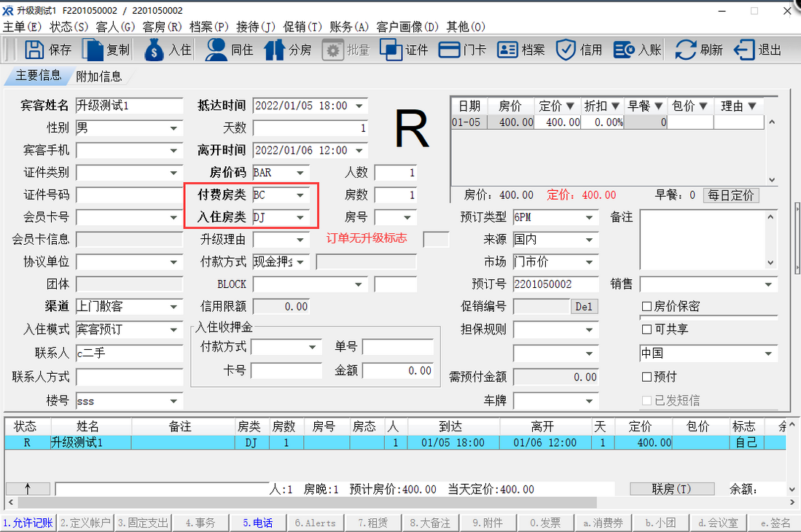
Task: Click the XR application logo in the title bar
Action: (x=8, y=10)
